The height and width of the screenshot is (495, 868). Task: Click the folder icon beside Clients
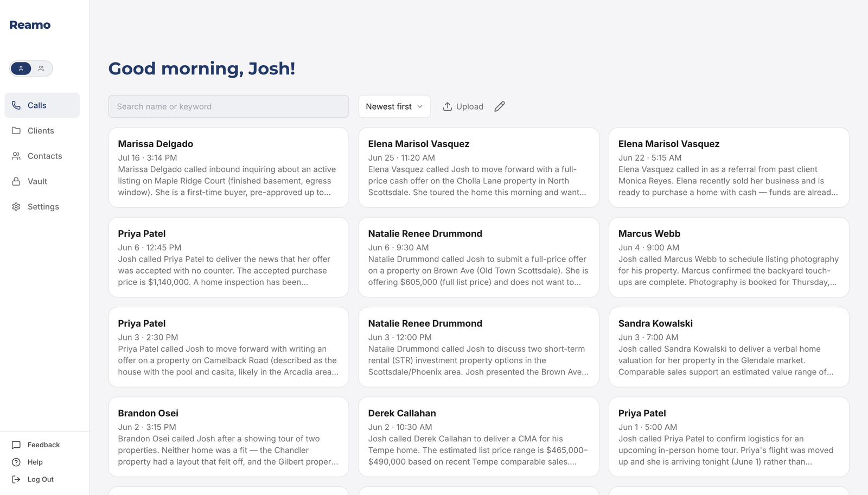coord(16,131)
